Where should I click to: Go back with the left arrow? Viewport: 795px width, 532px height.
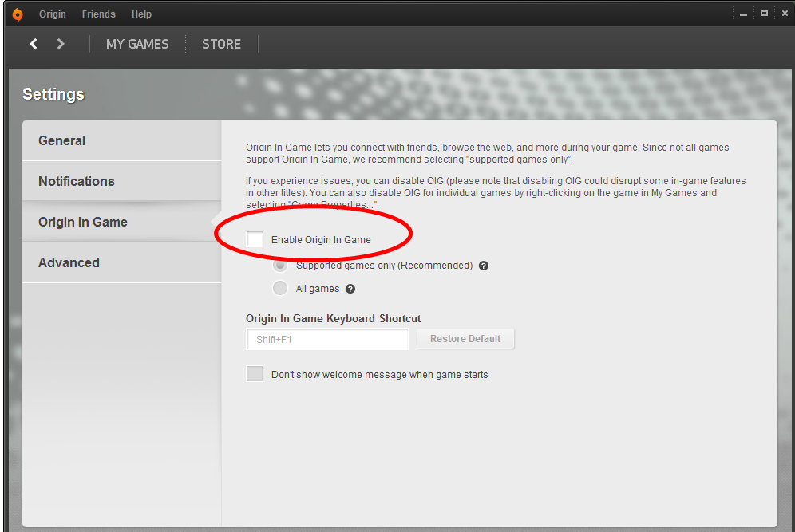coord(34,44)
